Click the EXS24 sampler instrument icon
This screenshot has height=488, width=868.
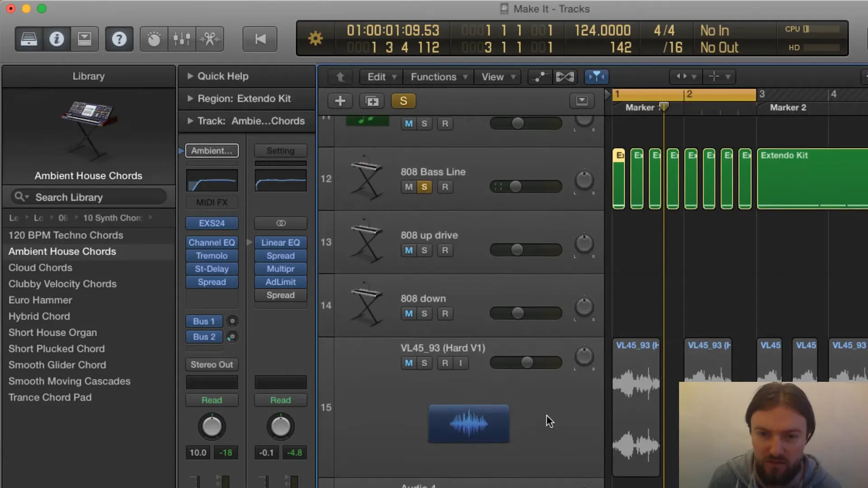coord(212,223)
